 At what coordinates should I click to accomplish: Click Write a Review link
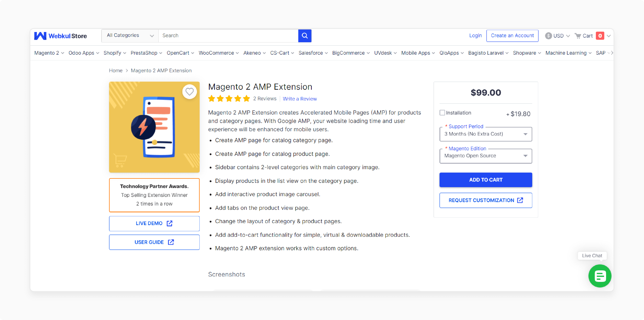tap(300, 99)
